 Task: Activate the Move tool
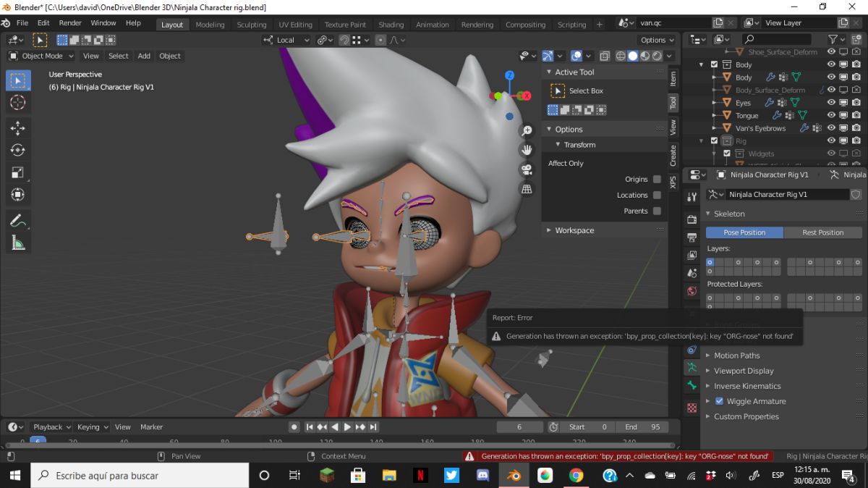tap(18, 128)
